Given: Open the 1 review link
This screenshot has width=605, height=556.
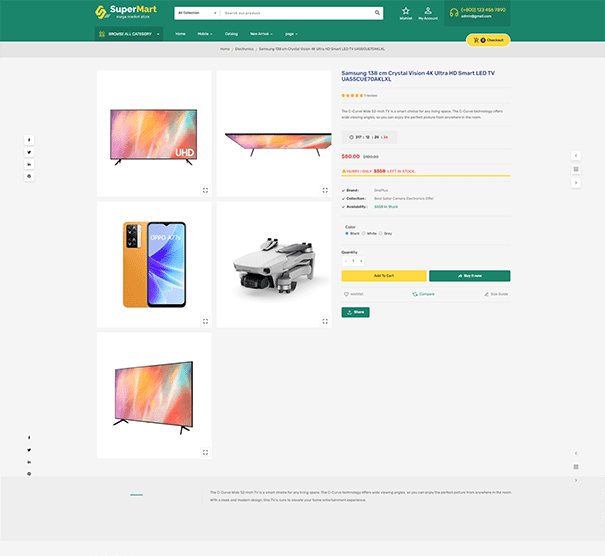Looking at the screenshot, I should pyautogui.click(x=371, y=95).
